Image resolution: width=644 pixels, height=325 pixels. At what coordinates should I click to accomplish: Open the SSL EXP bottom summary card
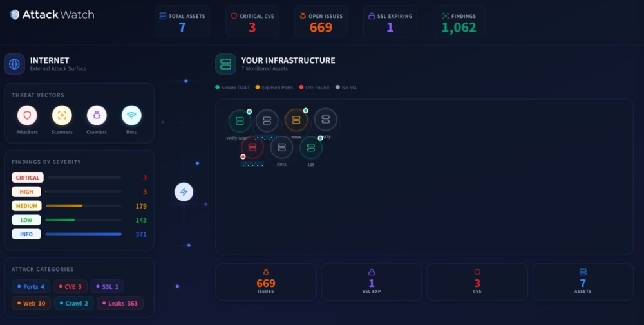click(372, 282)
